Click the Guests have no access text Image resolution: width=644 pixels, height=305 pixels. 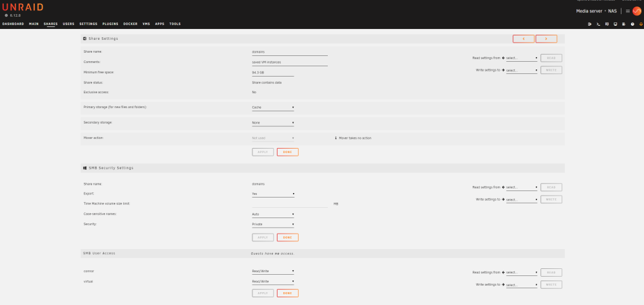pyautogui.click(x=272, y=254)
